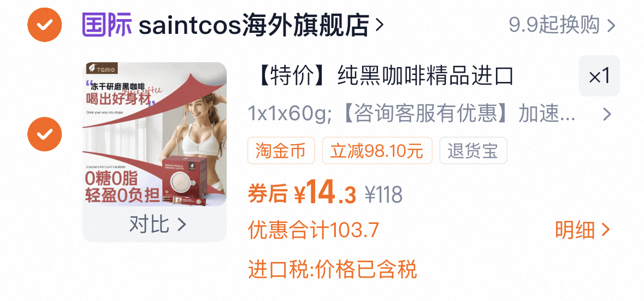The image size is (644, 301).
Task: Expand specification options chevron arrow
Action: (x=607, y=114)
